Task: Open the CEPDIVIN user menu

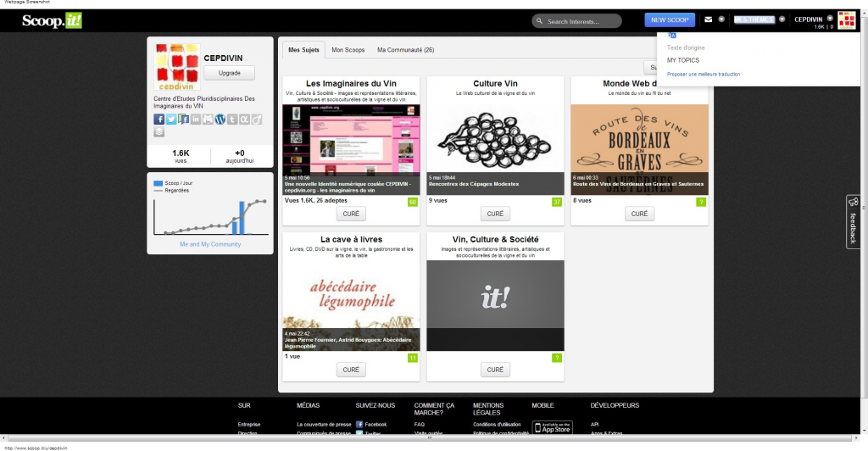Action: (808, 19)
